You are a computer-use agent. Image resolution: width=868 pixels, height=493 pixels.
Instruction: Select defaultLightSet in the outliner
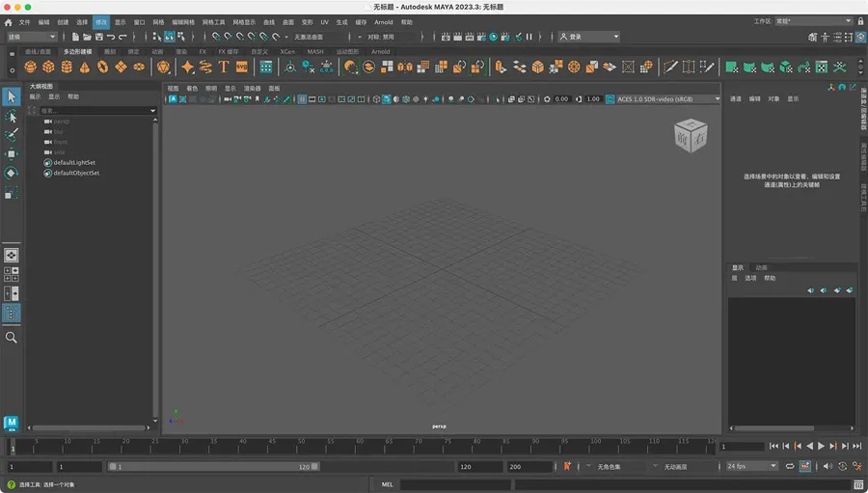coord(76,163)
